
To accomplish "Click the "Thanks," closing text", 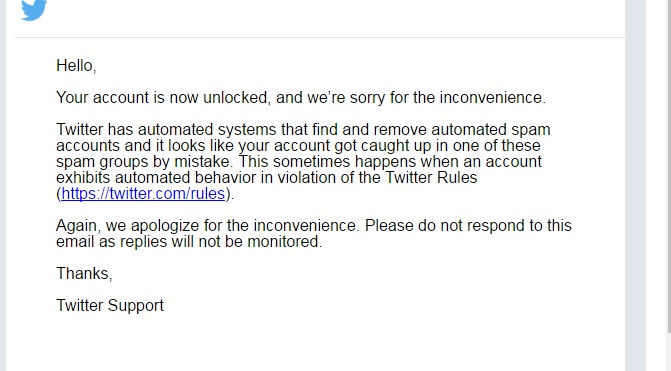I will 84,273.
